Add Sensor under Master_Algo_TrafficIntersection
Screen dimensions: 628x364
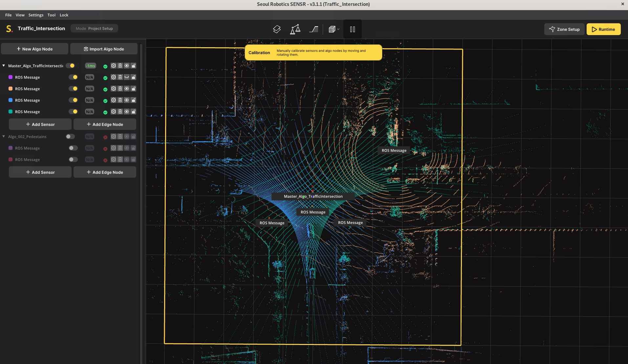click(x=40, y=124)
